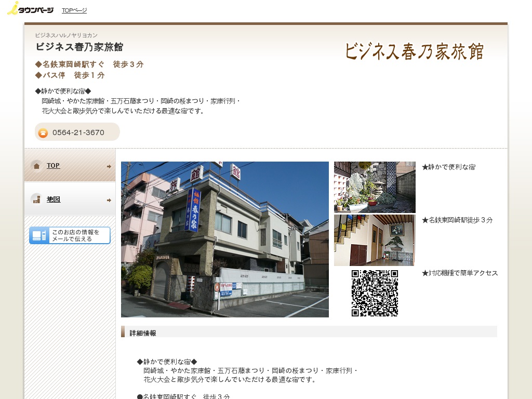This screenshot has height=399, width=532.
Task: Click the arrow in the TOP row
Action: 109,167
